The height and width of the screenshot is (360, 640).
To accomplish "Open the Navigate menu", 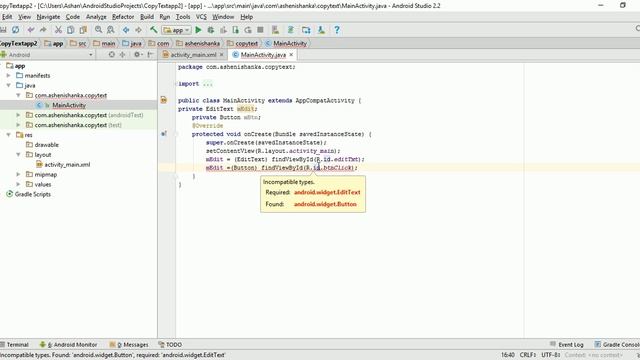I will 48,17.
